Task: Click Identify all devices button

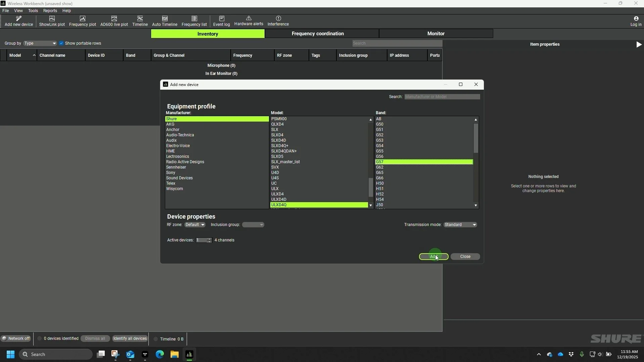Action: [130, 338]
